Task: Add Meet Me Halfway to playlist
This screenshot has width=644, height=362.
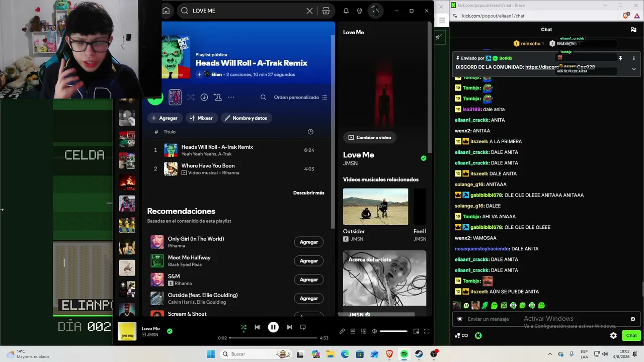Action: (308, 260)
